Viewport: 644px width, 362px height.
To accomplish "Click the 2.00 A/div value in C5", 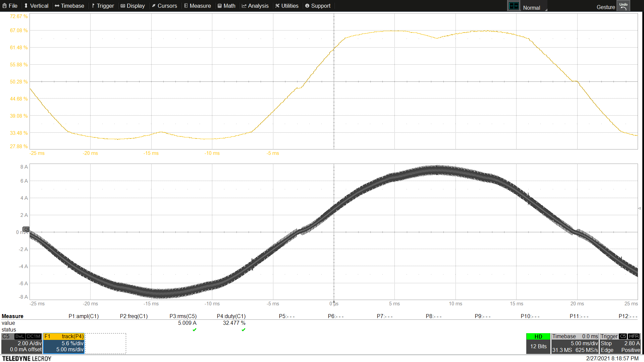I will click(x=30, y=343).
